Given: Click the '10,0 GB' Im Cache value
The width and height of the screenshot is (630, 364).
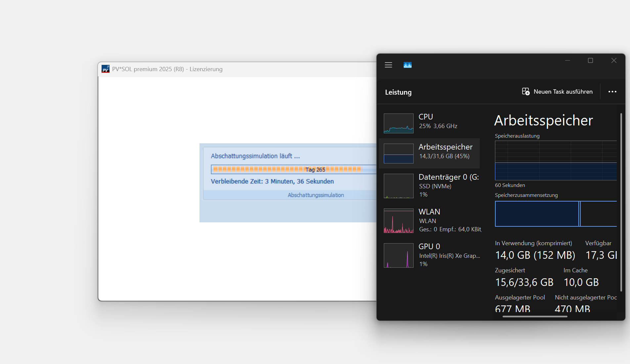Looking at the screenshot, I should (x=581, y=282).
